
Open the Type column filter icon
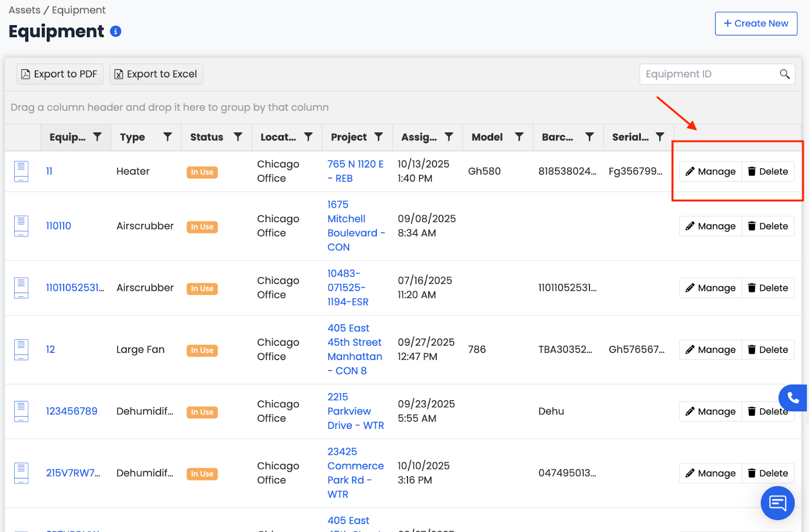coord(168,137)
